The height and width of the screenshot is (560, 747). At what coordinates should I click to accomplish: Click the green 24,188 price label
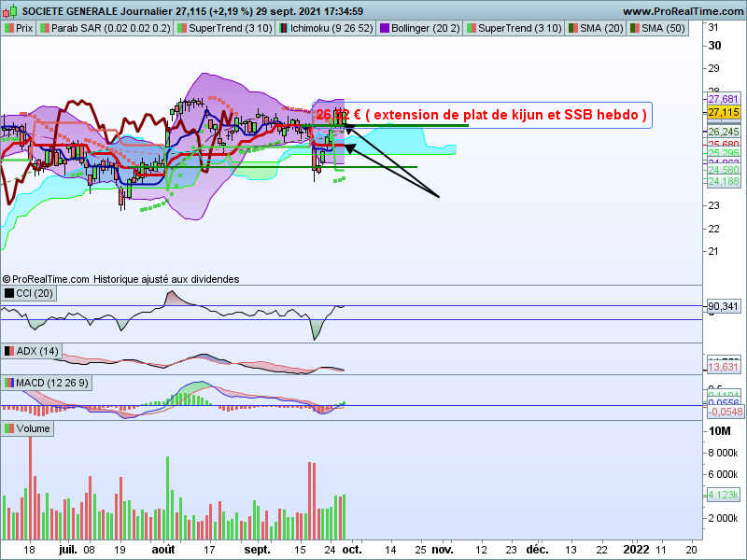point(723,181)
